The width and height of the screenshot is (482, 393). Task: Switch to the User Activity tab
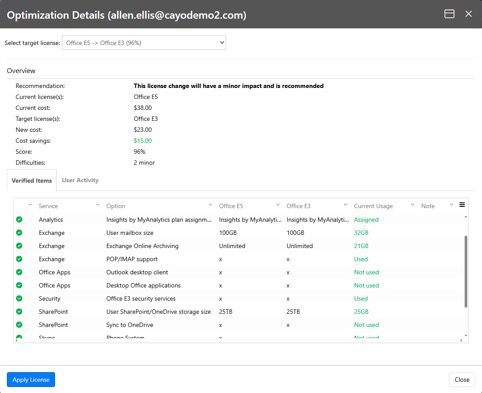click(x=80, y=180)
